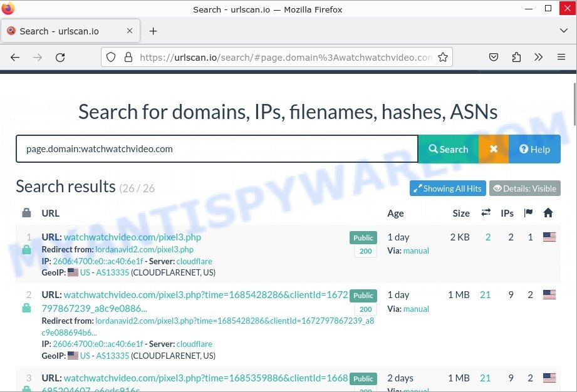Open the blue Help button
The height and width of the screenshot is (392, 577).
534,149
